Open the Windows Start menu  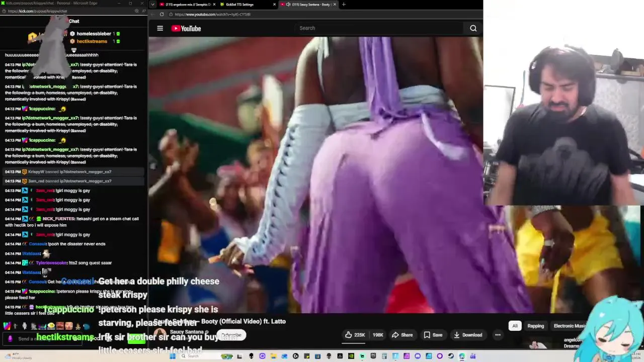(172, 356)
